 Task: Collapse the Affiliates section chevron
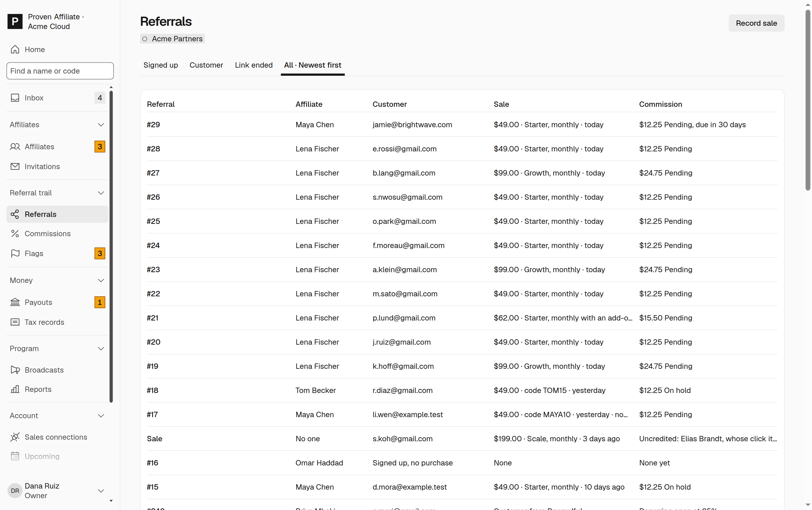(101, 125)
